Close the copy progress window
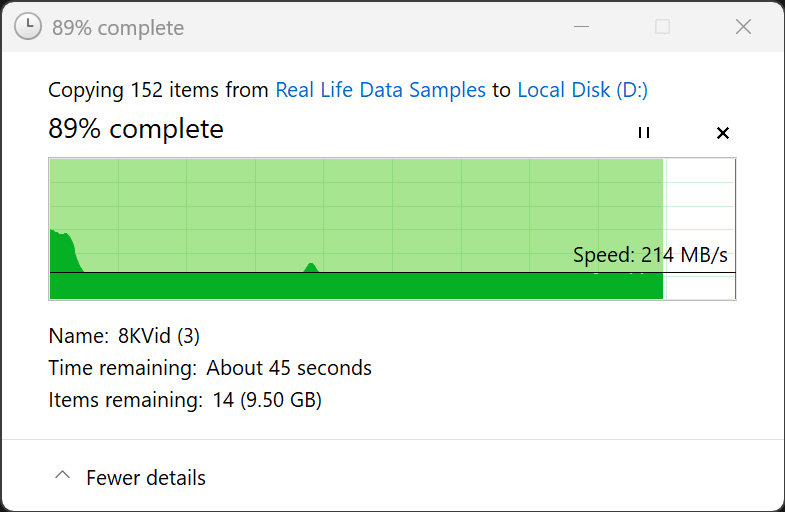Screen dimensions: 785x512 click(x=743, y=27)
